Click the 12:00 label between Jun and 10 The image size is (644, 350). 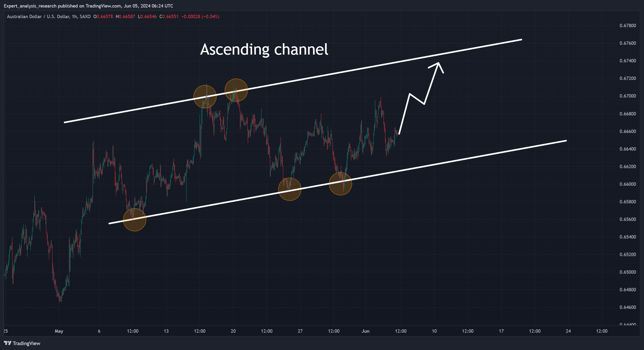[x=401, y=331]
